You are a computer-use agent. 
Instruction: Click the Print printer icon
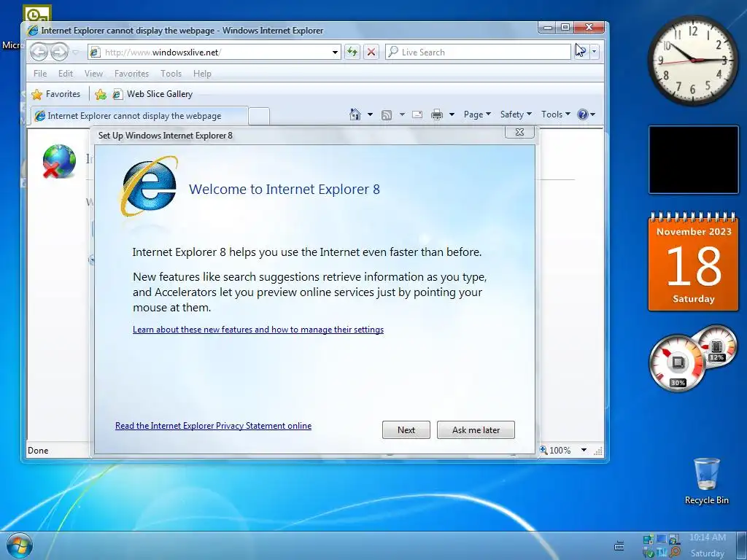(437, 114)
